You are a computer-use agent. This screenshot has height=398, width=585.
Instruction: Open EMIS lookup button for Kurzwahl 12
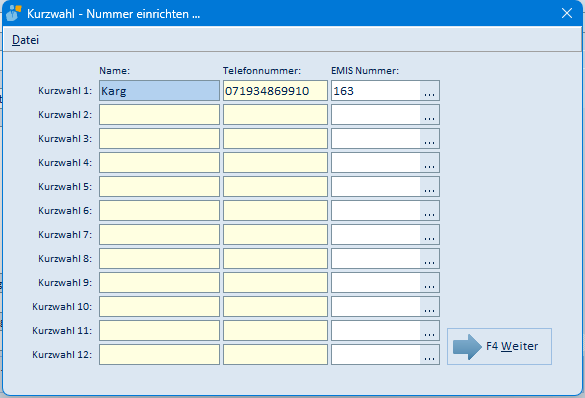click(x=429, y=354)
